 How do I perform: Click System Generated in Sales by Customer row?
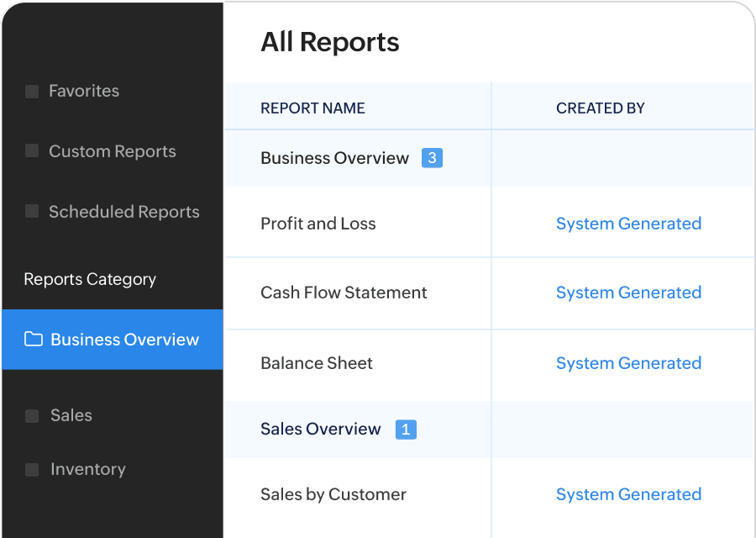tap(628, 494)
